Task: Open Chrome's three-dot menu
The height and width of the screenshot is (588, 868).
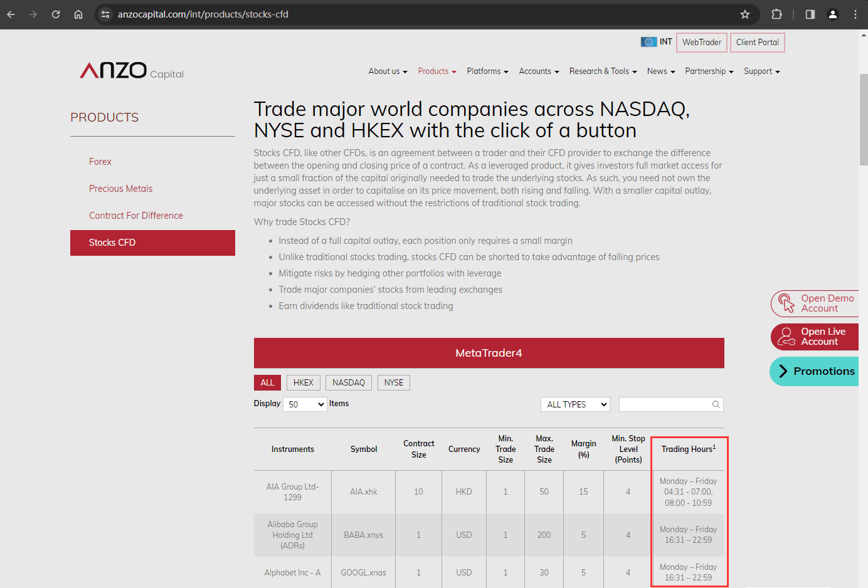Action: tap(855, 14)
